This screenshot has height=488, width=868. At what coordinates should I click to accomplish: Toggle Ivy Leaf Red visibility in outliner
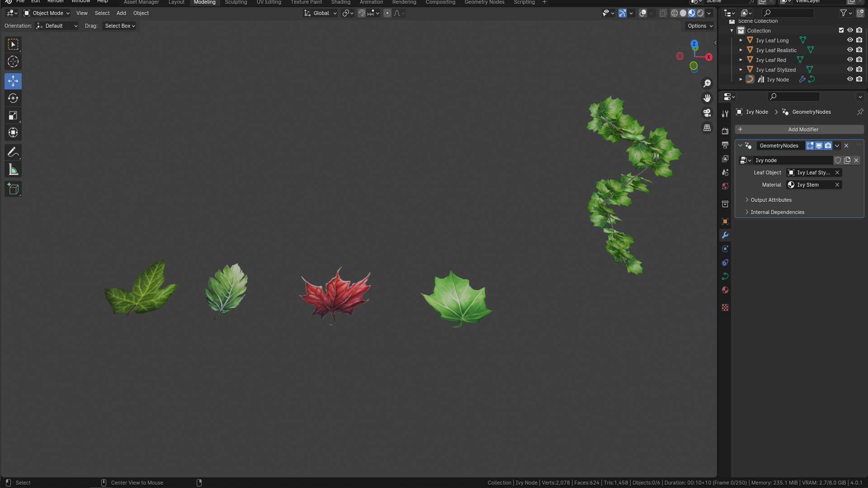tap(850, 60)
